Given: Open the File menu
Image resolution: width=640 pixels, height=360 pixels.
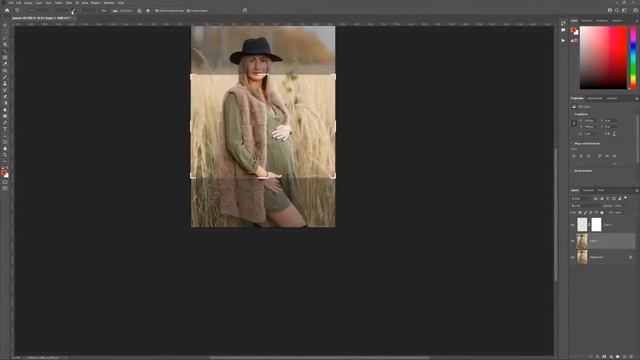Looking at the screenshot, I should coord(11,3).
